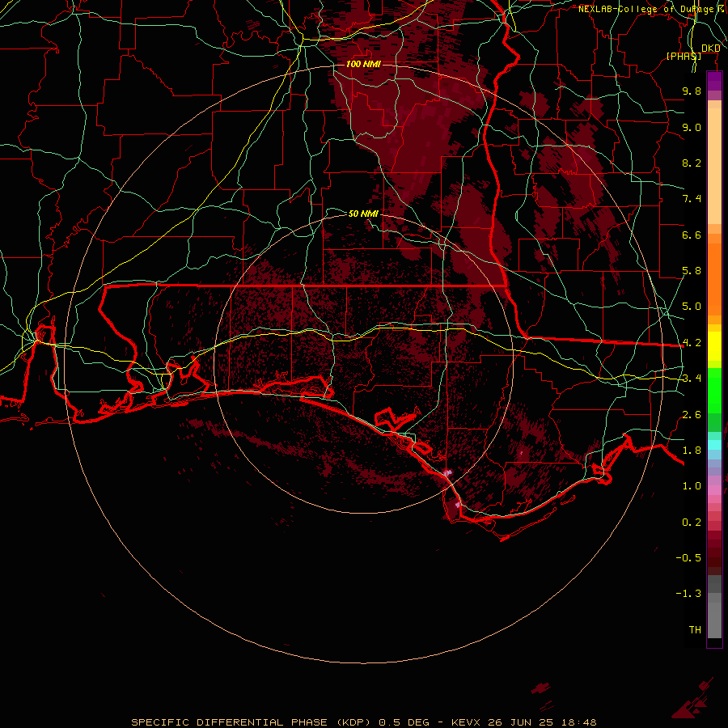
Task: Click the 0.2 legend value
Action: click(x=692, y=523)
